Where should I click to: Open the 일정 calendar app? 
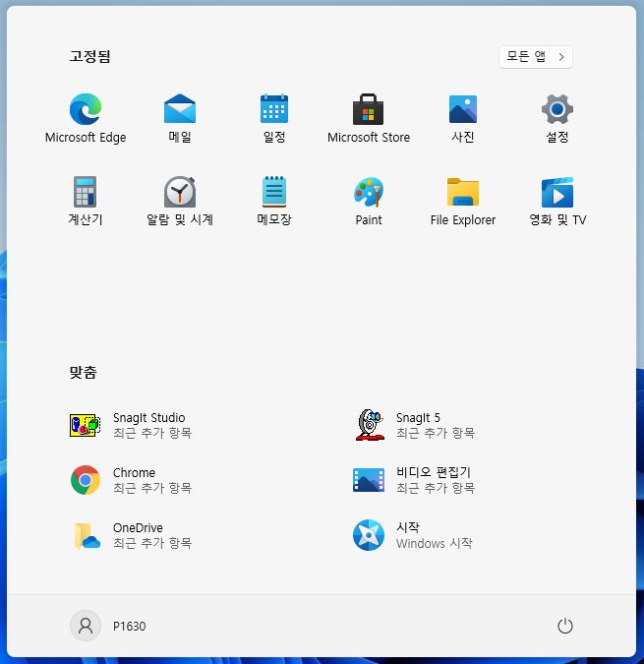[x=274, y=119]
